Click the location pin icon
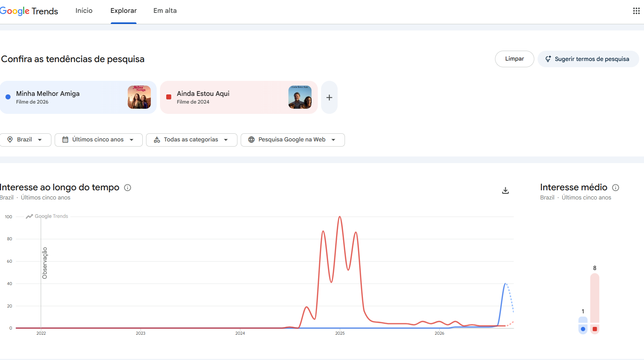The width and height of the screenshot is (644, 360). coord(10,140)
